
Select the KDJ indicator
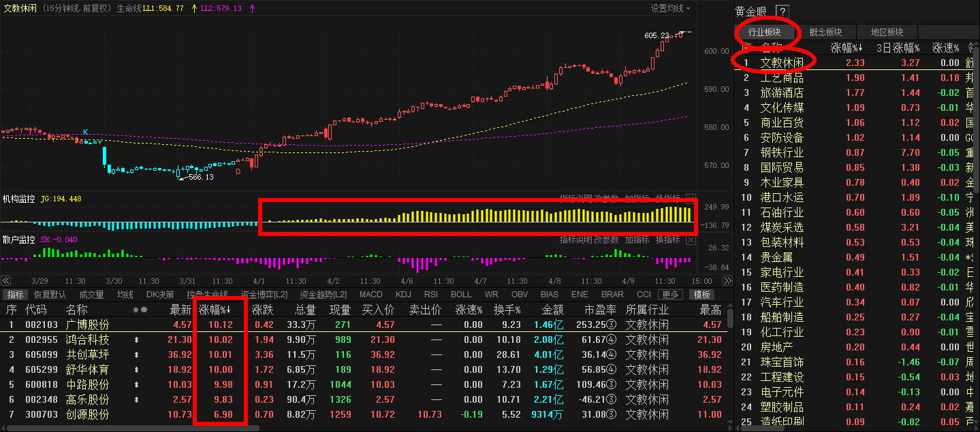click(x=404, y=295)
